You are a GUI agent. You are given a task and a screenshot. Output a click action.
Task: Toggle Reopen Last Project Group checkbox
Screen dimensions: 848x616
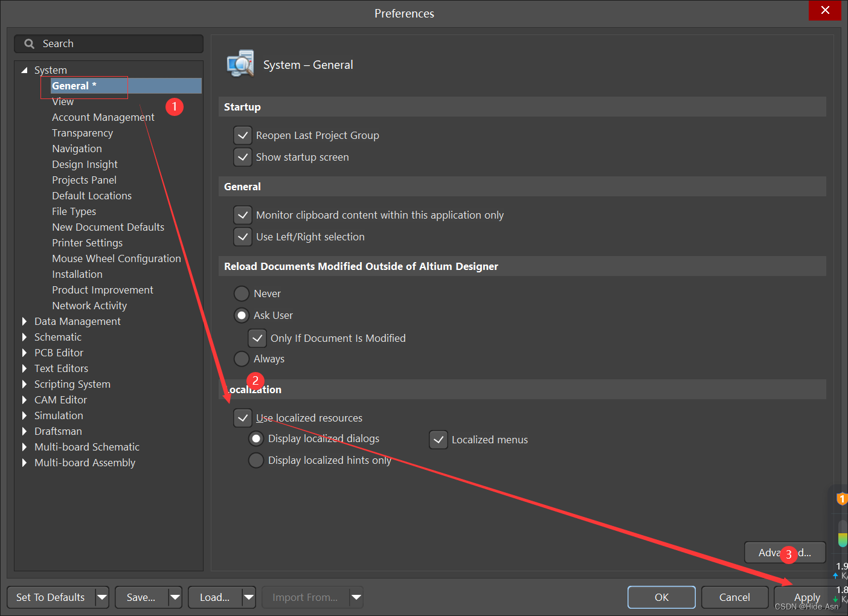[x=243, y=135]
